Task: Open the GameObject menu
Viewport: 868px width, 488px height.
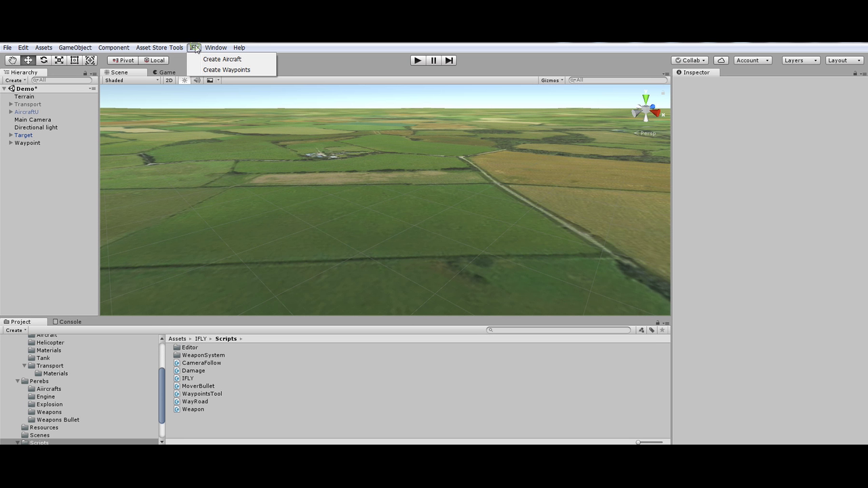Action: point(75,47)
